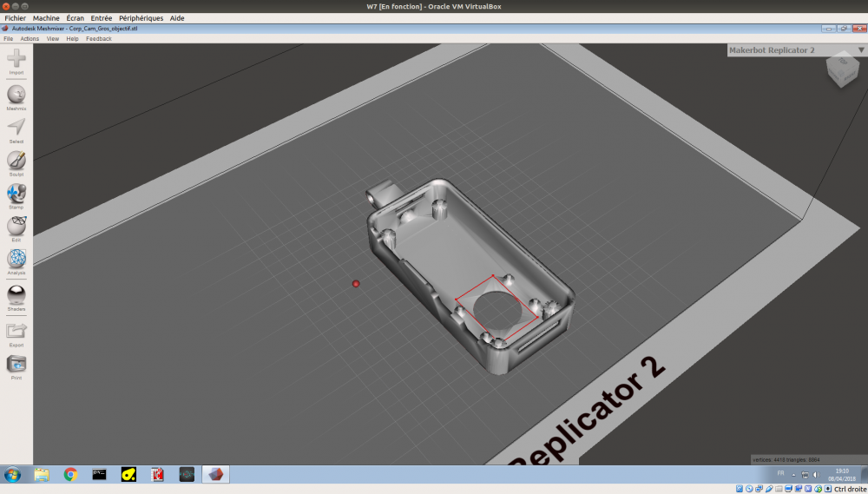
Task: Click the Ctrl droite host key label
Action: [850, 489]
